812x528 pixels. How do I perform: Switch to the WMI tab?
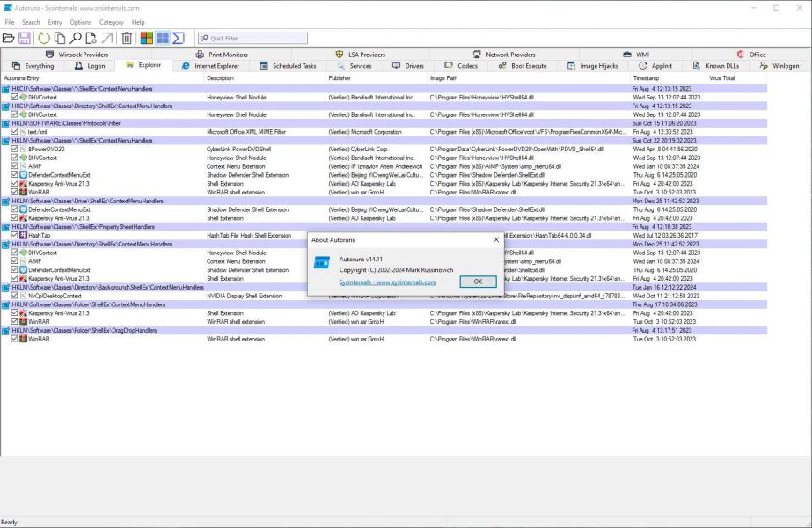(636, 55)
